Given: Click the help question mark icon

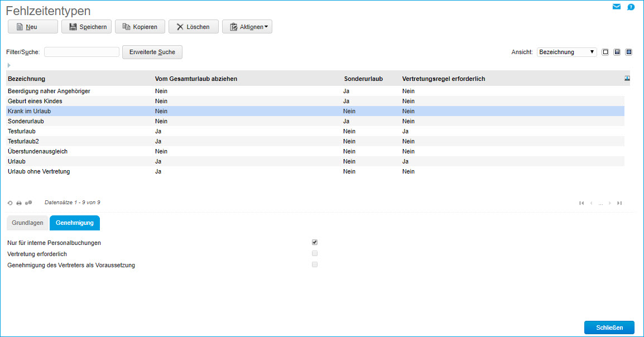Looking at the screenshot, I should (631, 7).
